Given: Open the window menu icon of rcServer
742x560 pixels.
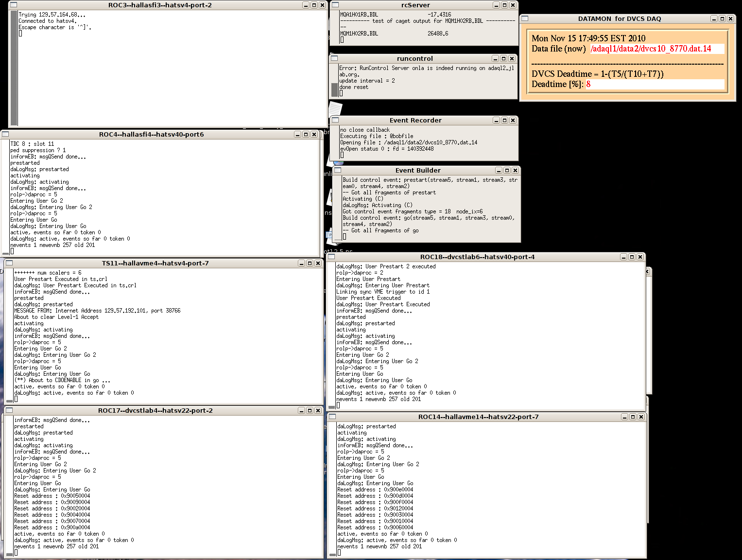Looking at the screenshot, I should pyautogui.click(x=335, y=5).
